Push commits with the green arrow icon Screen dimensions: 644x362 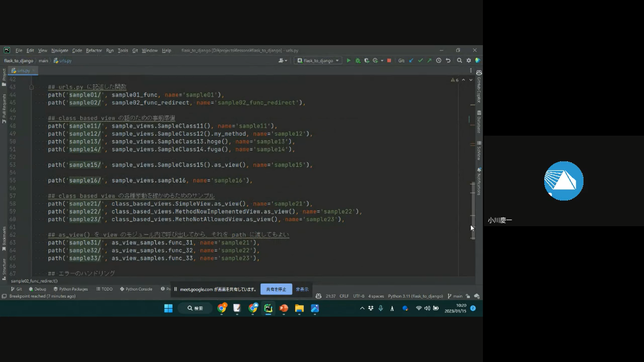[429, 60]
